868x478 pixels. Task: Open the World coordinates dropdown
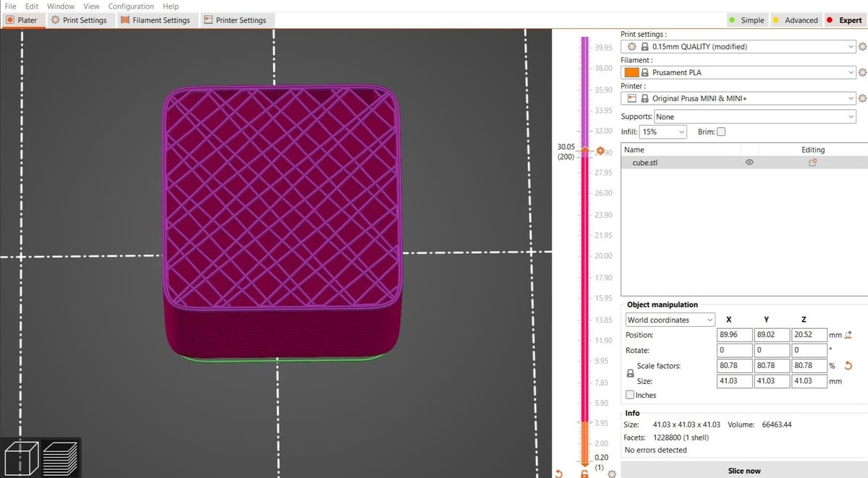[x=670, y=320]
